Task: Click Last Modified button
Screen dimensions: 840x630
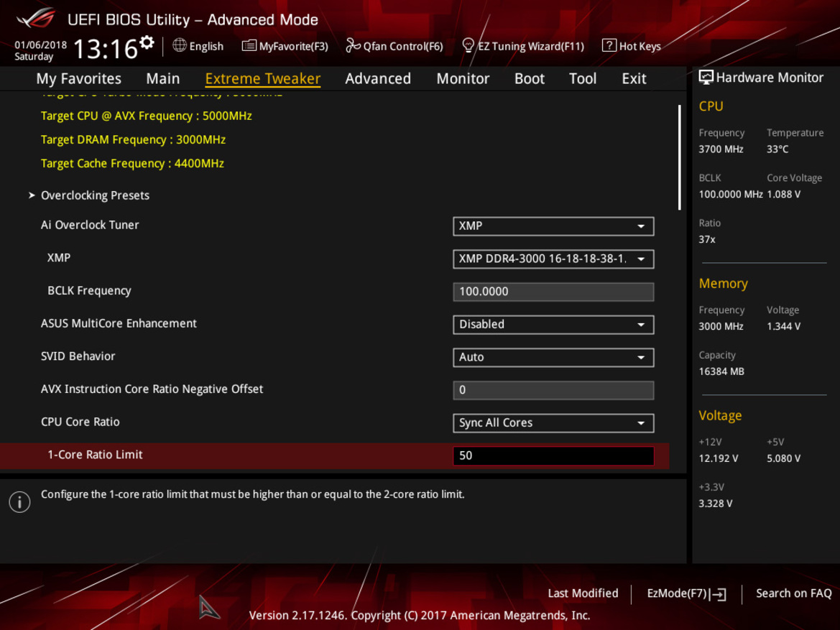Action: click(583, 593)
